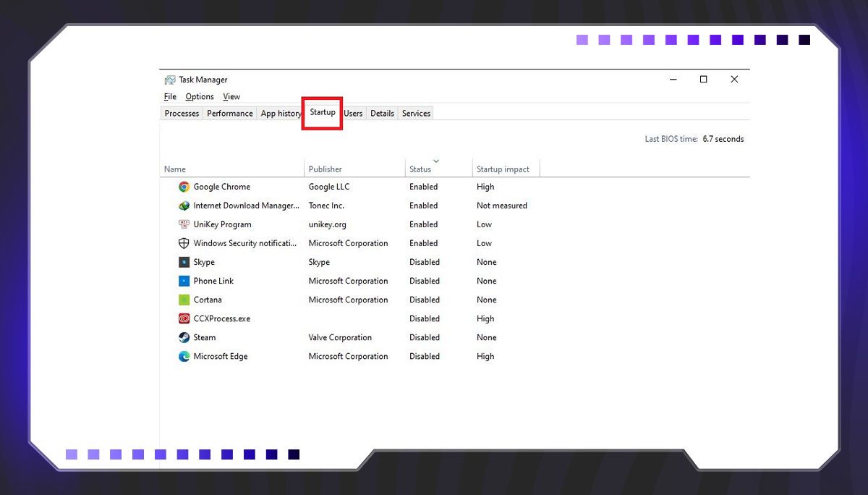Sort by Startup impact column header

tap(503, 169)
